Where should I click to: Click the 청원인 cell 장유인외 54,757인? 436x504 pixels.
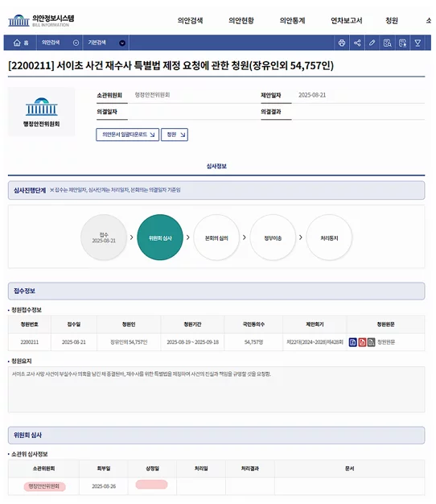(x=129, y=342)
